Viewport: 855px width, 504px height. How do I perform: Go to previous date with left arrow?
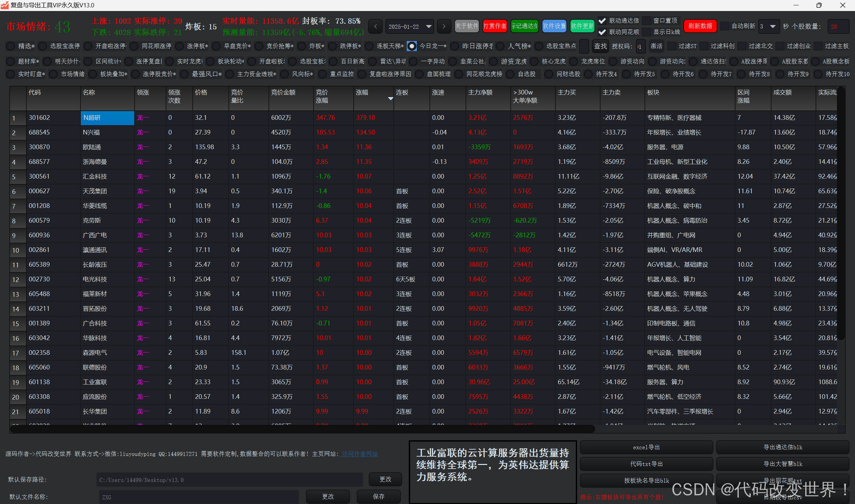[375, 26]
